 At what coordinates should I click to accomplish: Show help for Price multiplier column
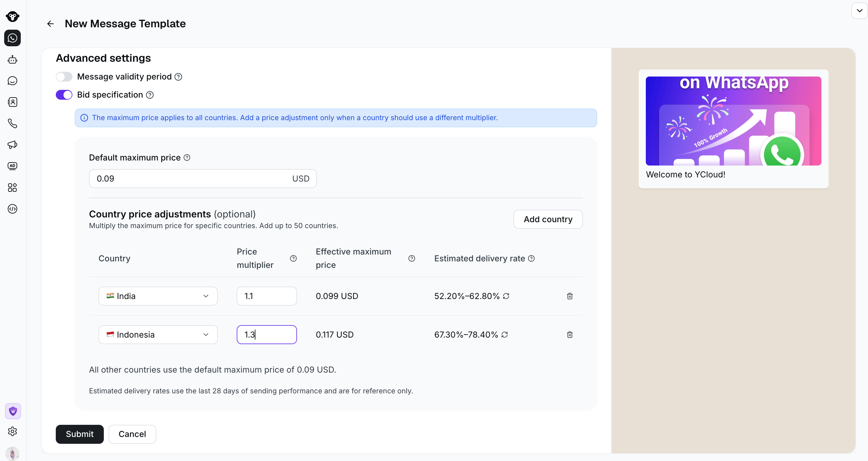(x=293, y=258)
